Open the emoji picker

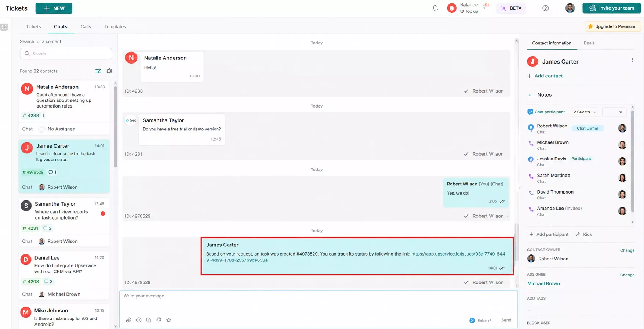point(139,320)
